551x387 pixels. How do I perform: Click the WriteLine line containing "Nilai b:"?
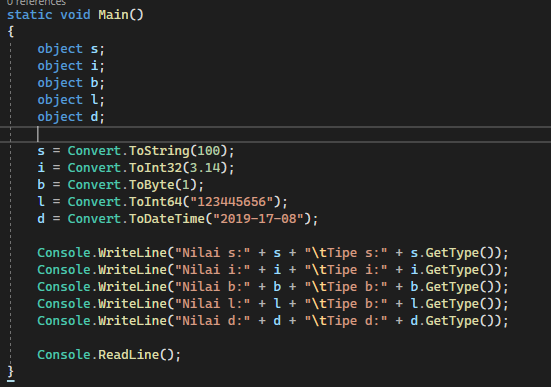[273, 287]
